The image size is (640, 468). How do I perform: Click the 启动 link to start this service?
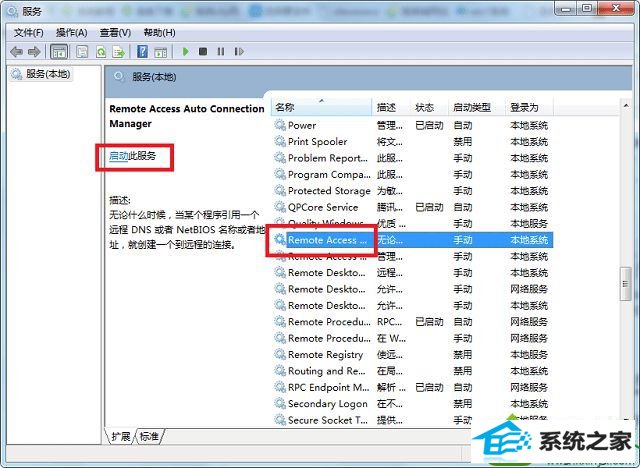pyautogui.click(x=119, y=155)
